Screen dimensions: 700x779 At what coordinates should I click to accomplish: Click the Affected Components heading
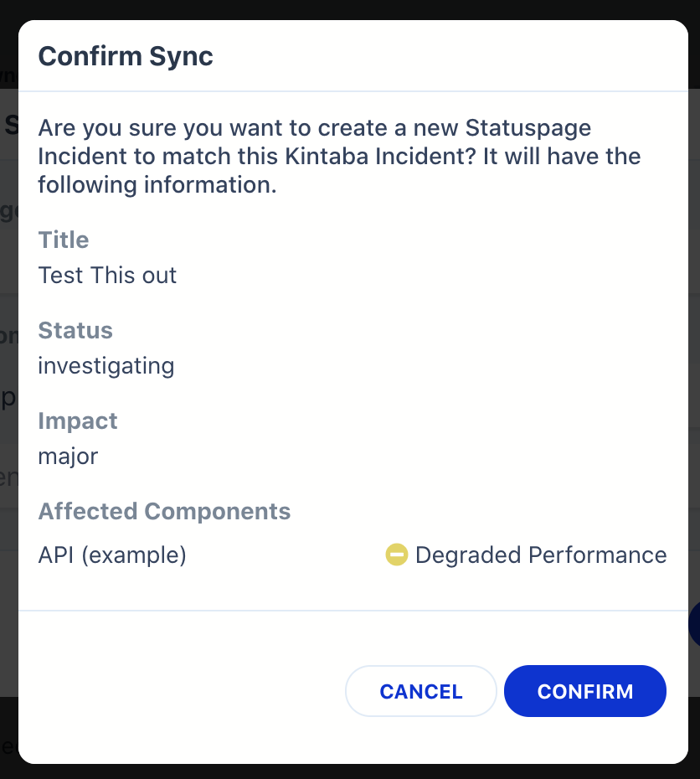[x=164, y=511]
